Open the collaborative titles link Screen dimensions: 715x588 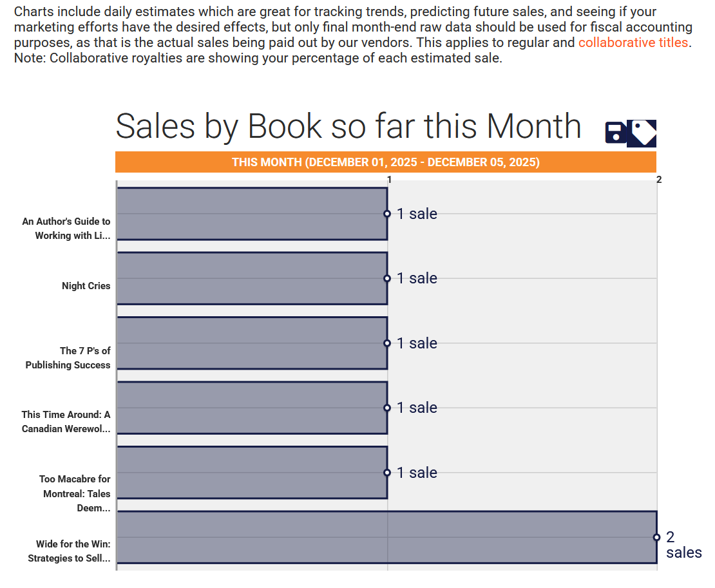(633, 43)
